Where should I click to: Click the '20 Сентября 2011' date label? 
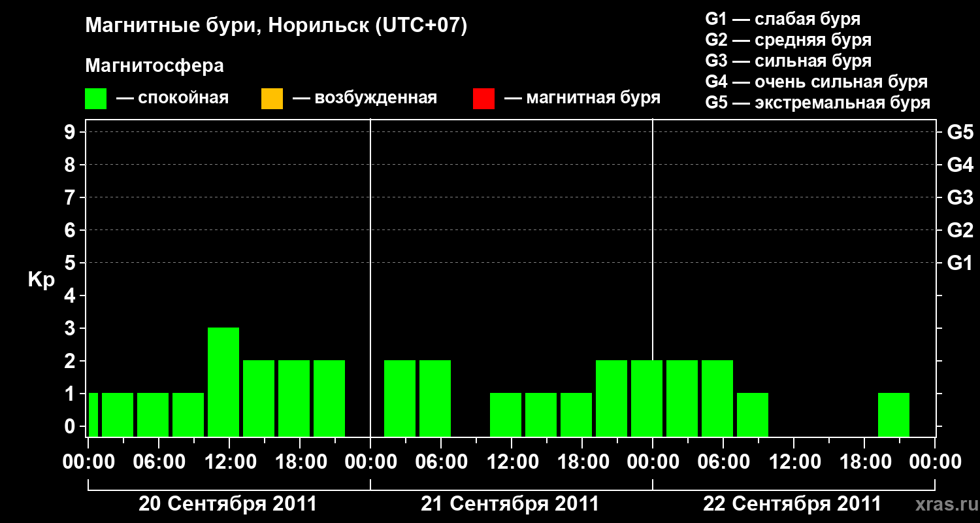(x=228, y=504)
